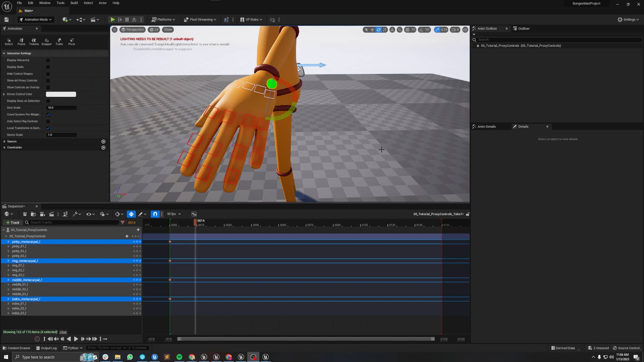Select the Pivot tool
Image resolution: width=644 pixels, height=362 pixels.
(x=71, y=42)
